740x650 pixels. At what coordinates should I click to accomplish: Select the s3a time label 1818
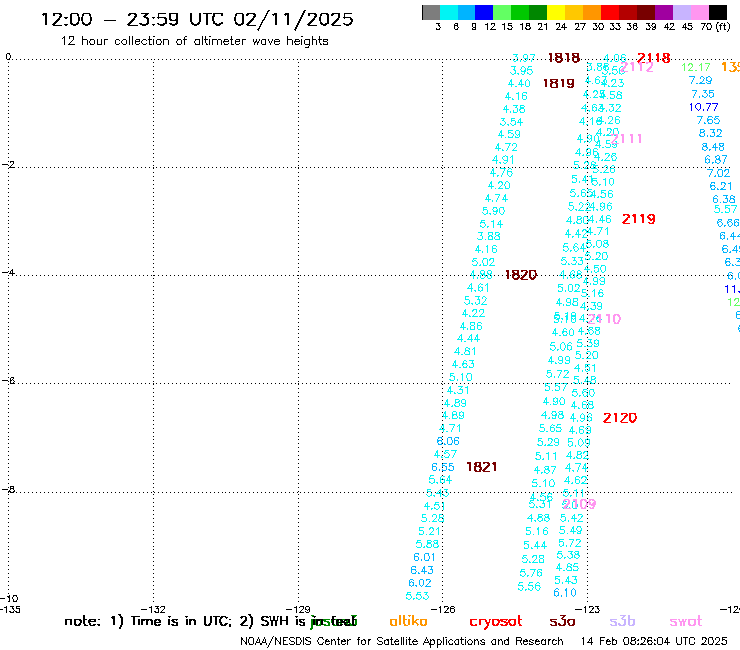pyautogui.click(x=563, y=58)
